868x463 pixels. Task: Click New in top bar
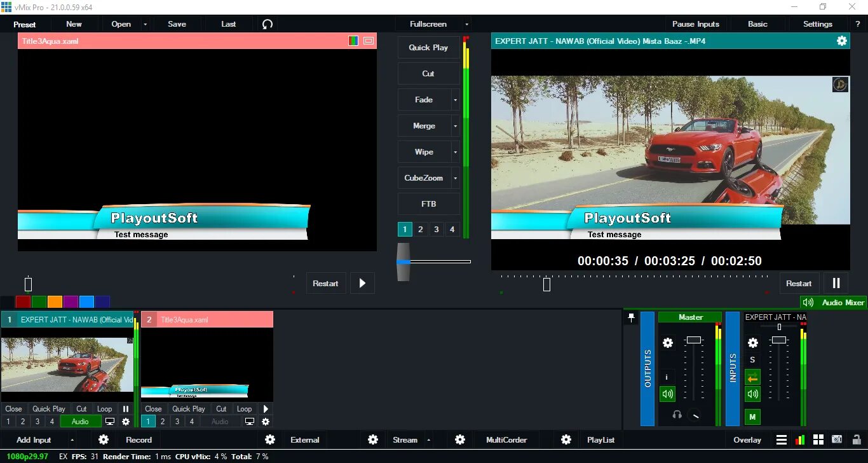tap(74, 24)
